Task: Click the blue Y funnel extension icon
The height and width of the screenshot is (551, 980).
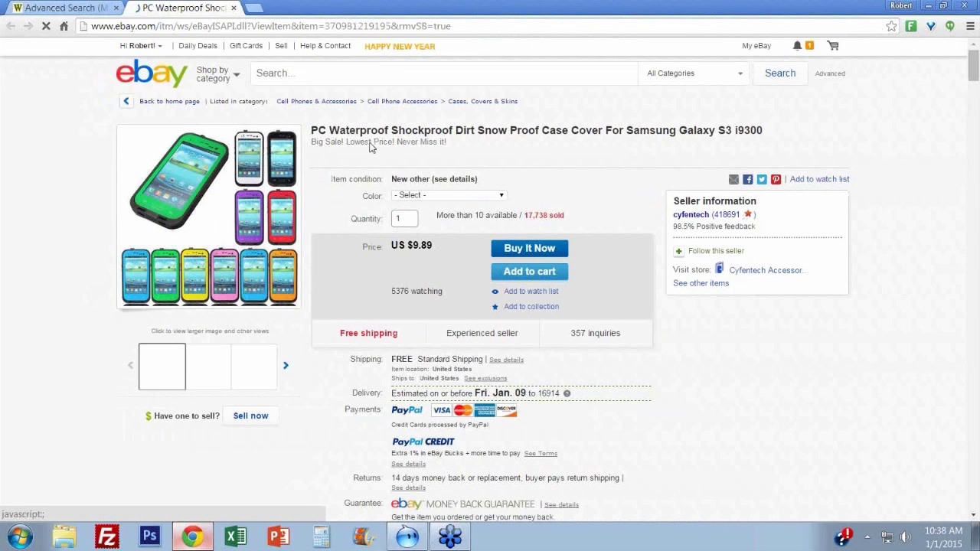Action: click(x=931, y=26)
